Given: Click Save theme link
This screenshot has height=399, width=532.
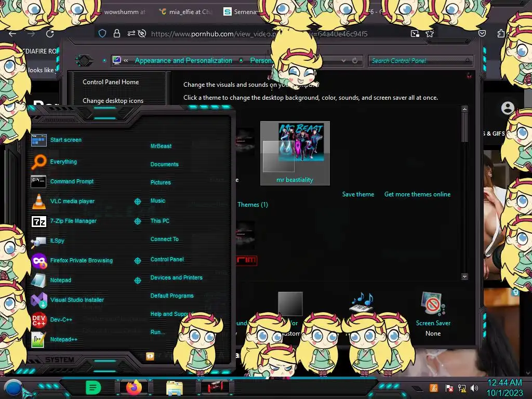Looking at the screenshot, I should coord(358,194).
